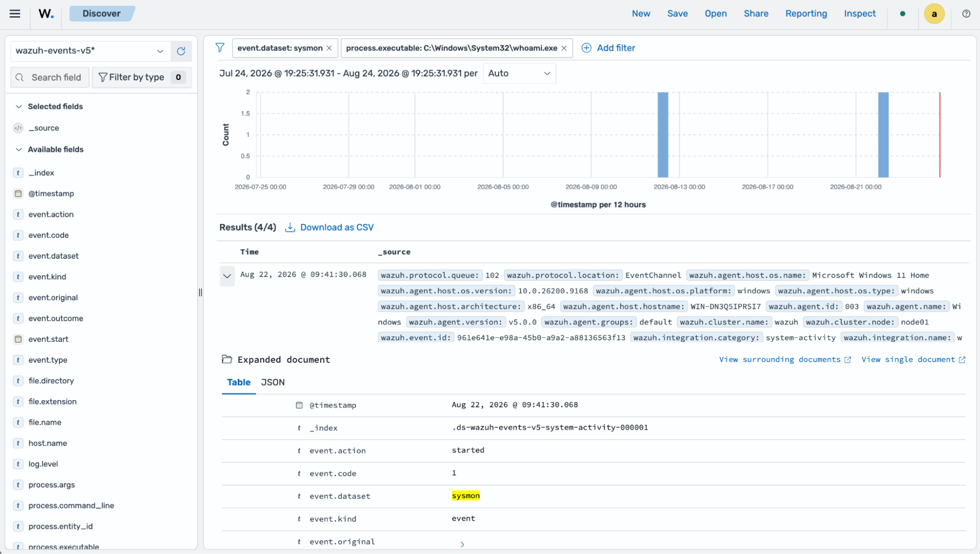Switch to the JSON tab
The image size is (980, 554).
273,382
